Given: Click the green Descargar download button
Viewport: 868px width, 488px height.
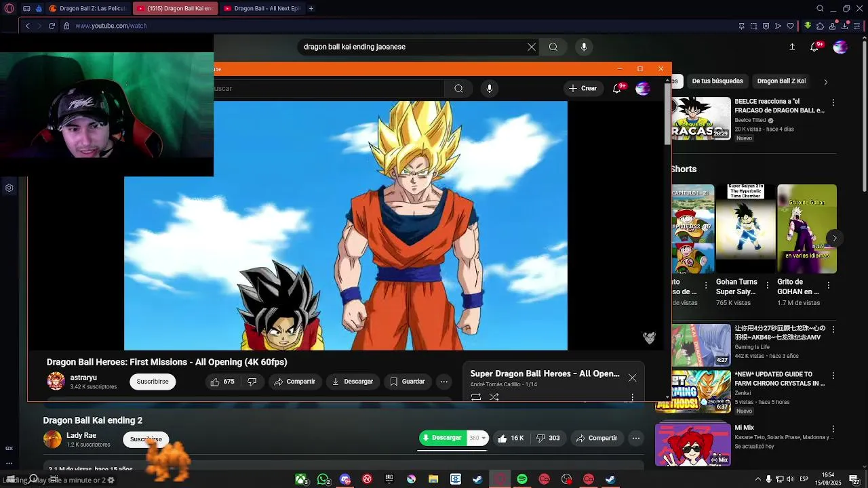Looking at the screenshot, I should click(442, 438).
